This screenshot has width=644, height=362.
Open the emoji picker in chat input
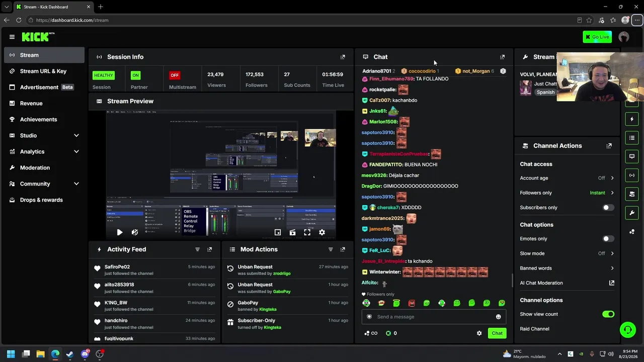pyautogui.click(x=499, y=317)
